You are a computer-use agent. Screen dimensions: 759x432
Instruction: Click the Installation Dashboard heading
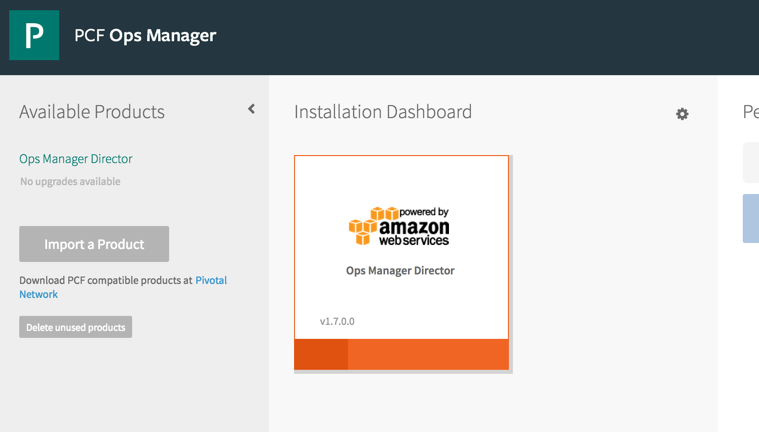383,112
